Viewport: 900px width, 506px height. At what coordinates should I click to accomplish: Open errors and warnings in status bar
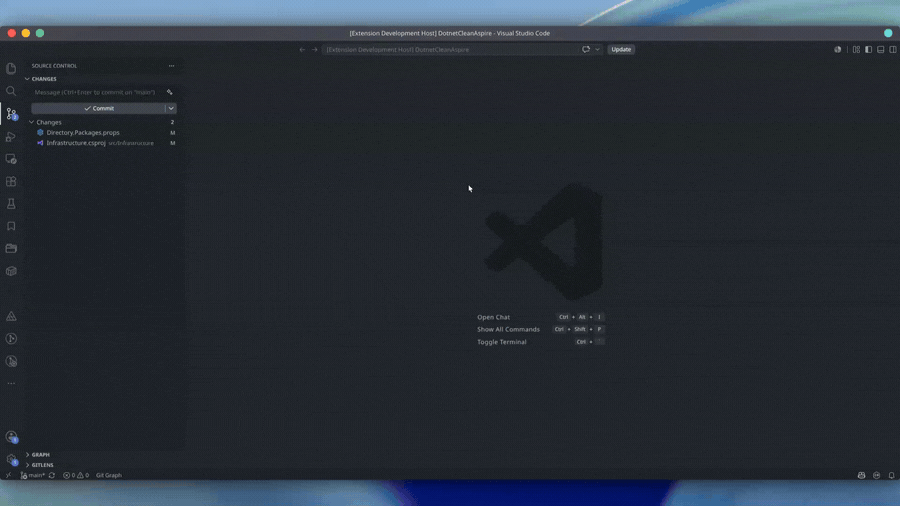click(76, 475)
